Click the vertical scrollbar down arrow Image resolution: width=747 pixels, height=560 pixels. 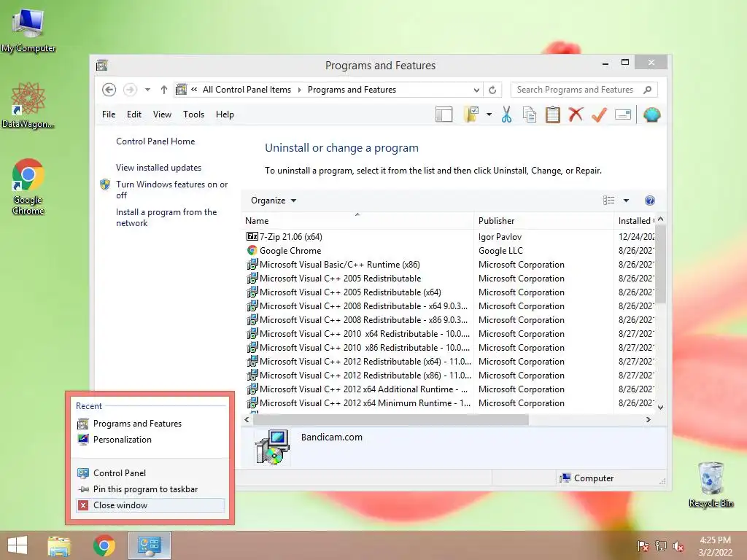pos(660,407)
